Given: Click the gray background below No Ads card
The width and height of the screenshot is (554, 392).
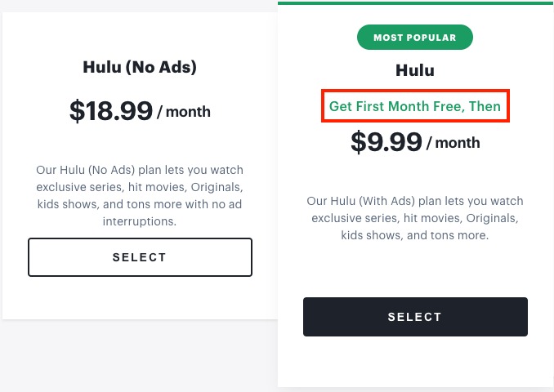Looking at the screenshot, I should [x=140, y=355].
